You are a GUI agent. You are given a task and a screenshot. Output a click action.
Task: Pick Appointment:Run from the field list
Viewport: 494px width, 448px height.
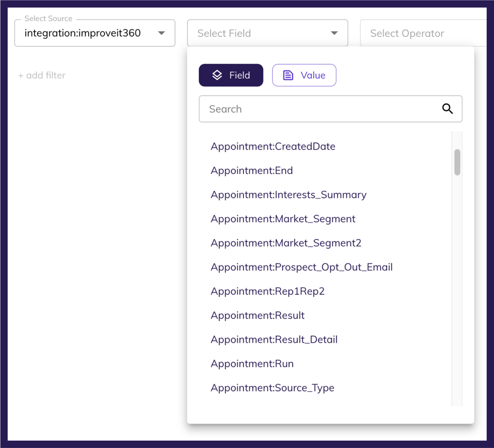click(x=252, y=364)
